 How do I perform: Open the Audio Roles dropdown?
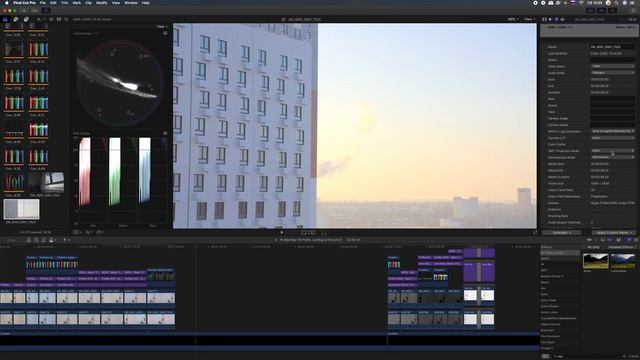613,73
